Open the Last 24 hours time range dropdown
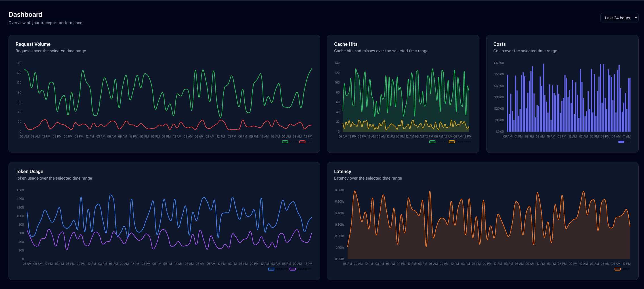644x289 pixels. pyautogui.click(x=619, y=18)
